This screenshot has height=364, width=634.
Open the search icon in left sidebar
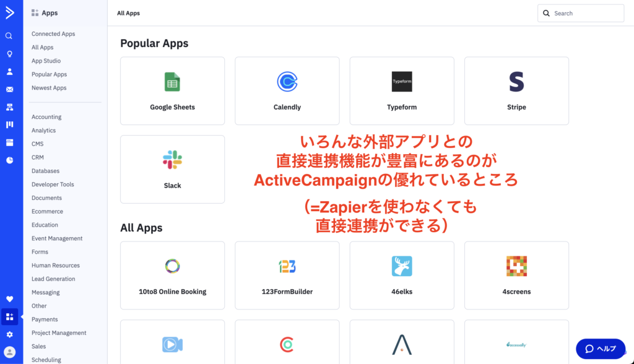point(9,36)
